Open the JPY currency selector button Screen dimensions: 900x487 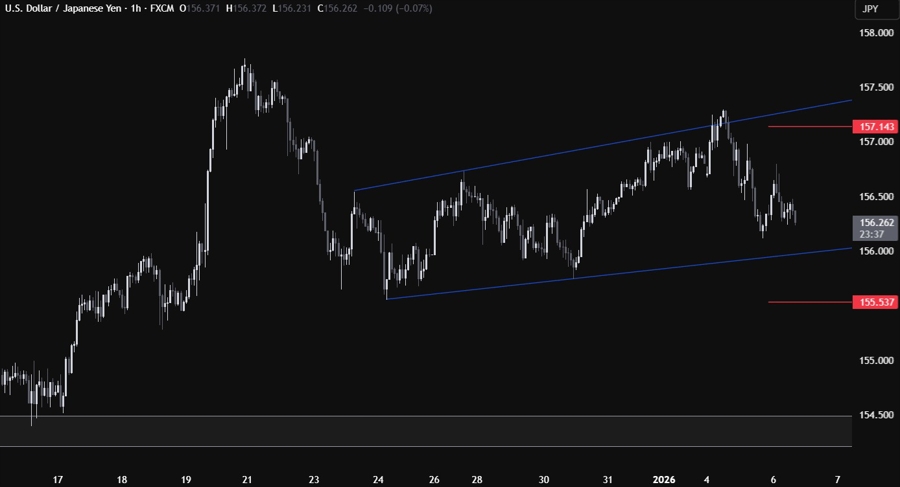(876, 9)
